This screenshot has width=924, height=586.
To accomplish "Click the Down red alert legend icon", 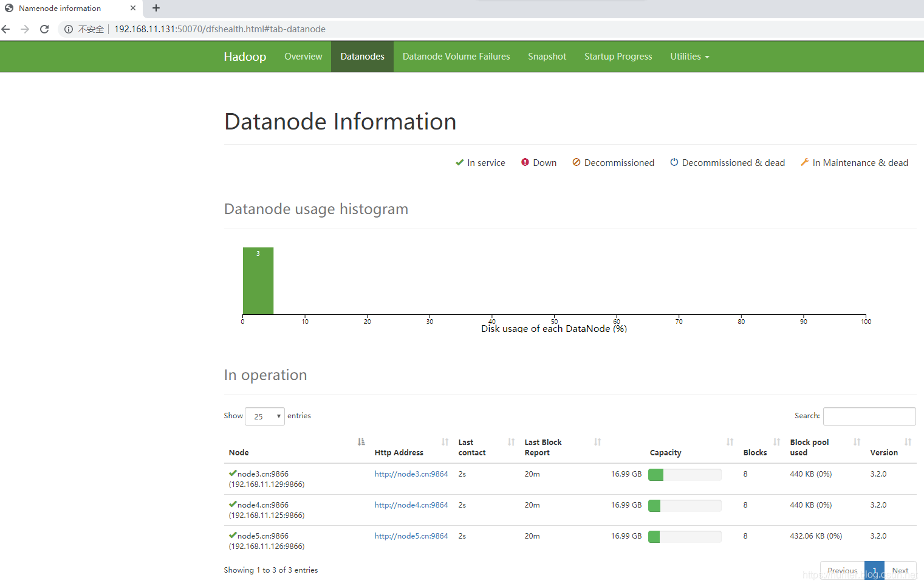I will pos(525,162).
